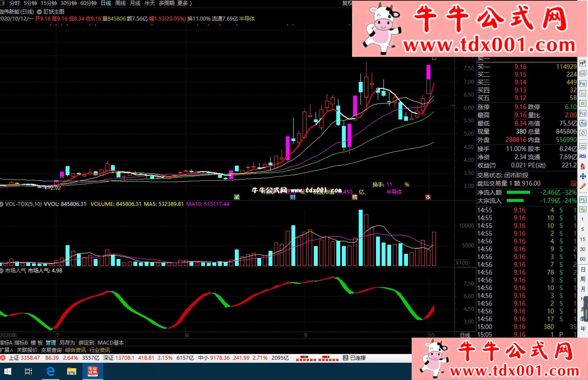Select the RSI indicator sidebar icon

(583, 156)
